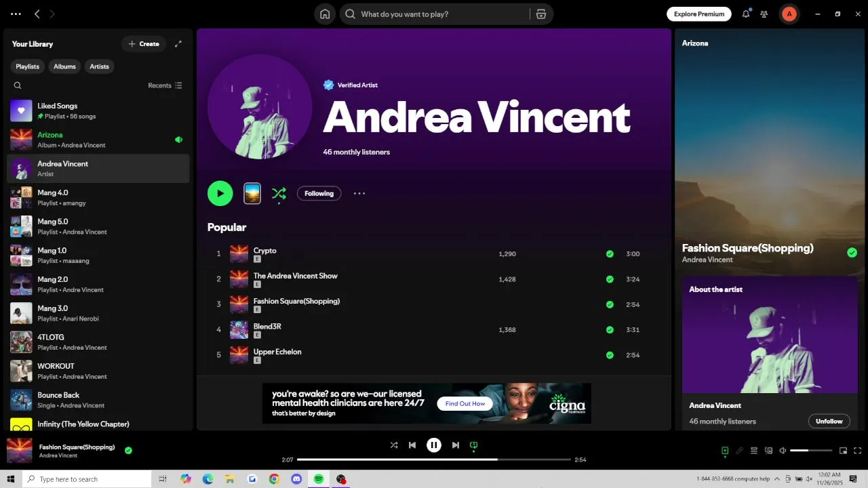Toggle smart shuffle on the artist page
Viewport: 868px width, 488px height.
click(x=279, y=194)
